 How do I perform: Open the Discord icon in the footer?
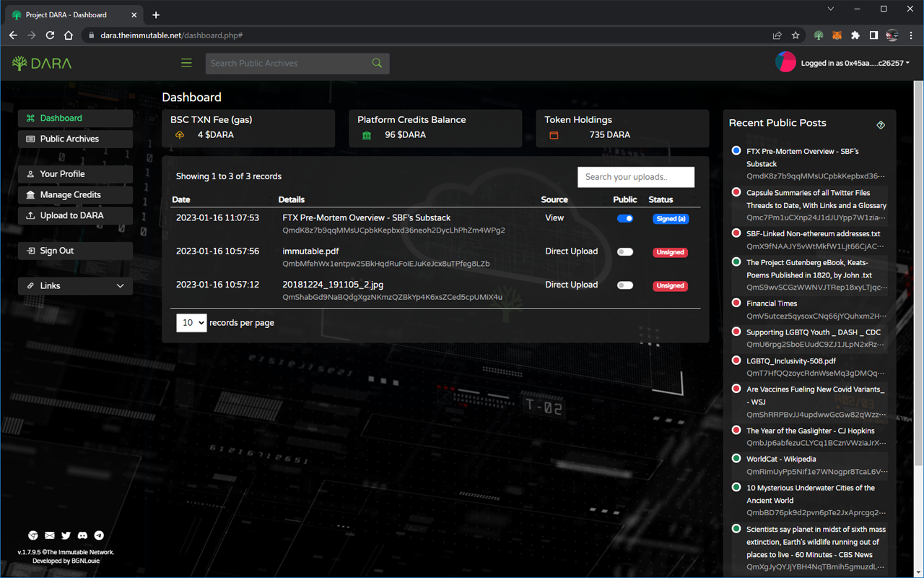[82, 535]
